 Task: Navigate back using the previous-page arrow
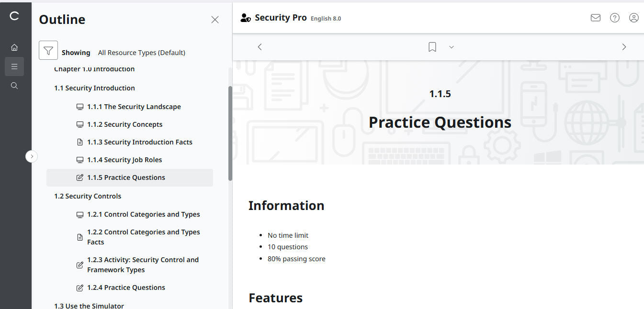(x=260, y=46)
